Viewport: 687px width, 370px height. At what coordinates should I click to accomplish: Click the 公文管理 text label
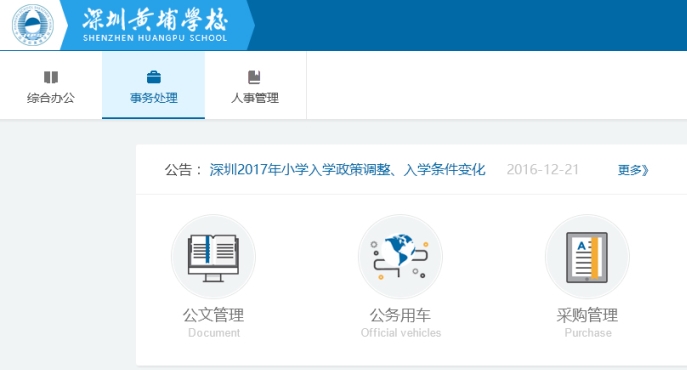pyautogui.click(x=213, y=315)
